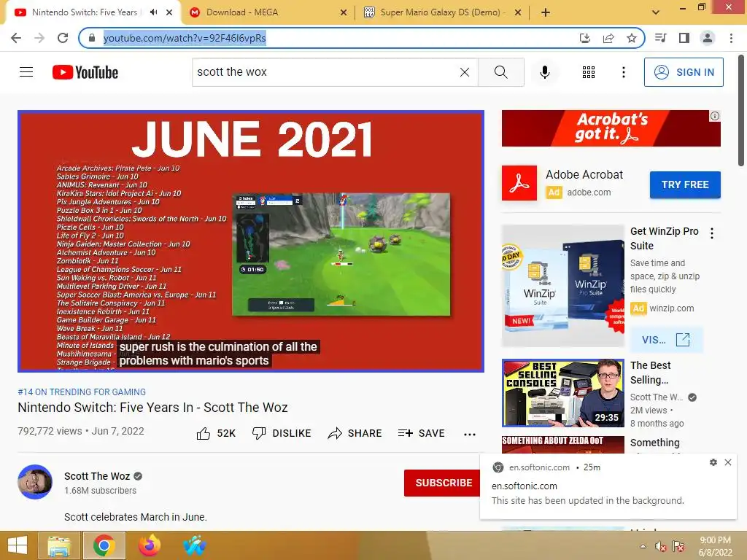This screenshot has height=560, width=747.
Task: Start voice search with the microphone icon
Action: pos(544,72)
